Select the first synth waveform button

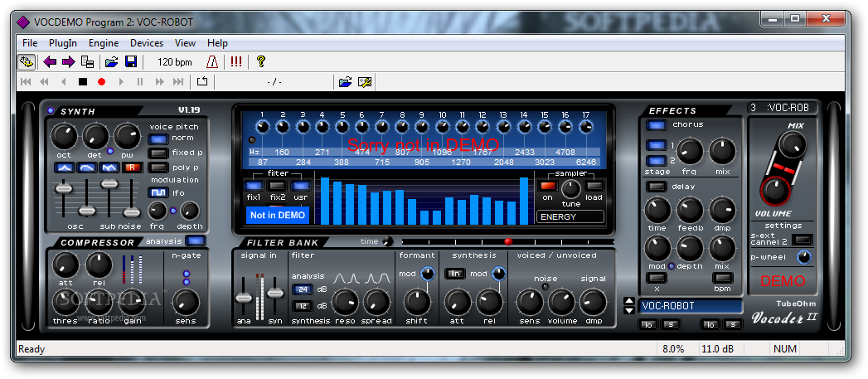pos(65,168)
